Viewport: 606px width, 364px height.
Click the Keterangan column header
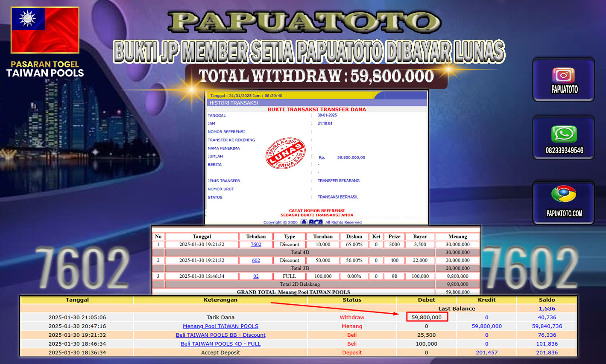pos(220,300)
